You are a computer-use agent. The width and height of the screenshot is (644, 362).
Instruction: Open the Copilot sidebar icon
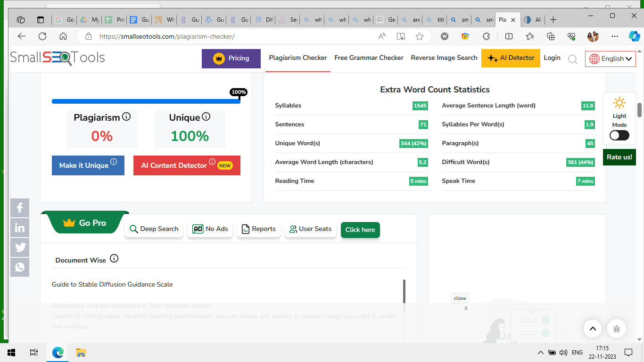(x=635, y=36)
